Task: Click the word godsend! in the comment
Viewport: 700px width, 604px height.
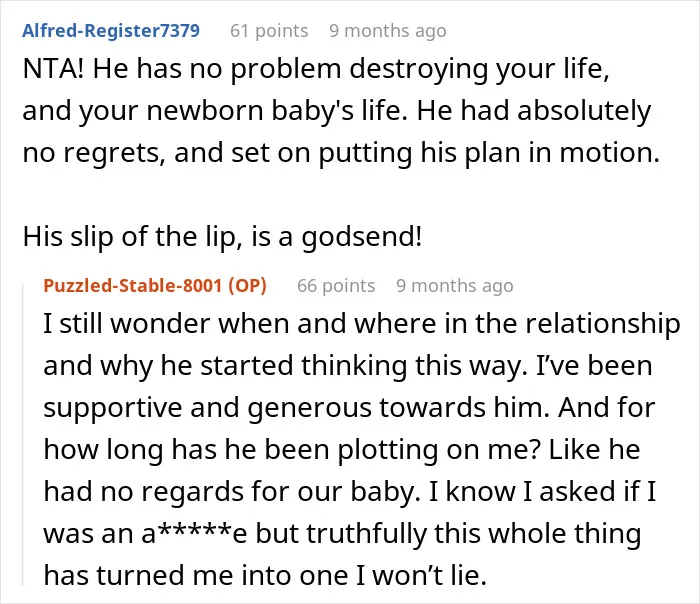Action: click(x=362, y=236)
